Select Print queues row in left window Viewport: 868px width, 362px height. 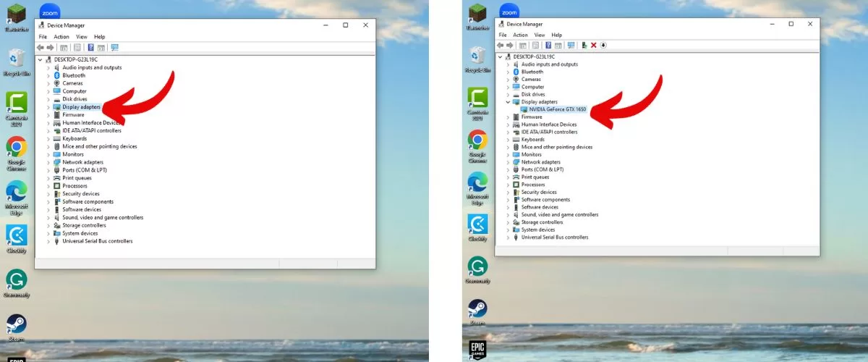(72, 177)
